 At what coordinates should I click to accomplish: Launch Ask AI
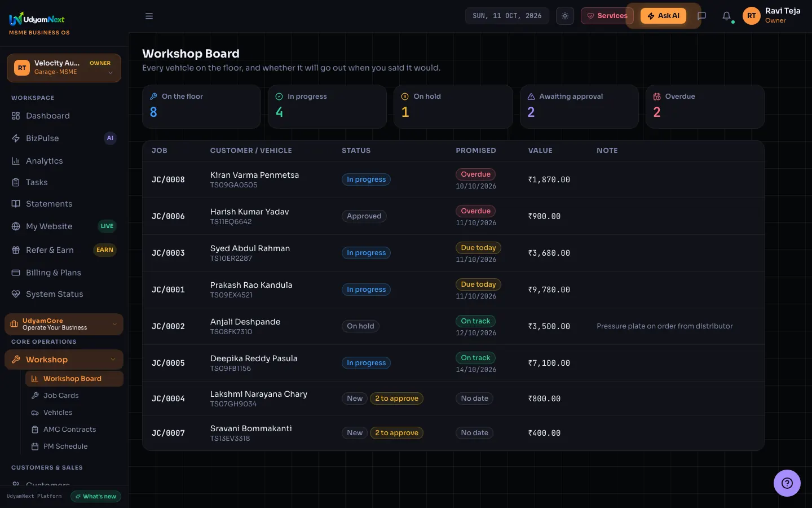(663, 16)
